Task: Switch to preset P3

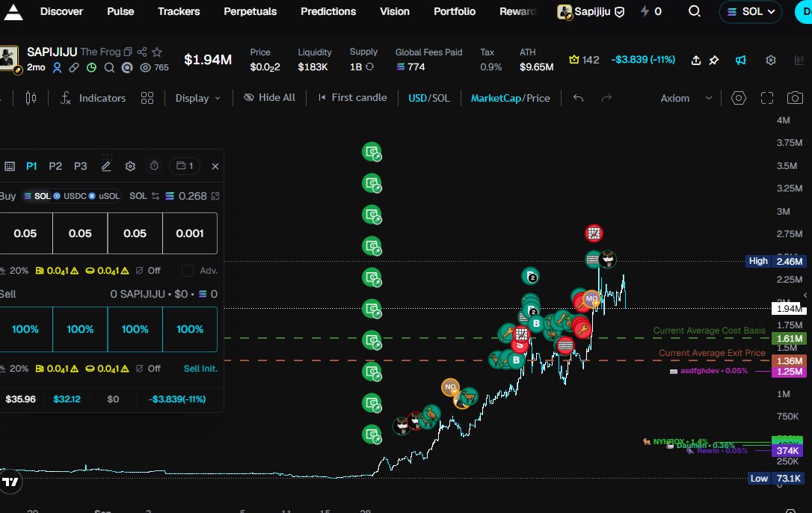Action: pos(80,166)
